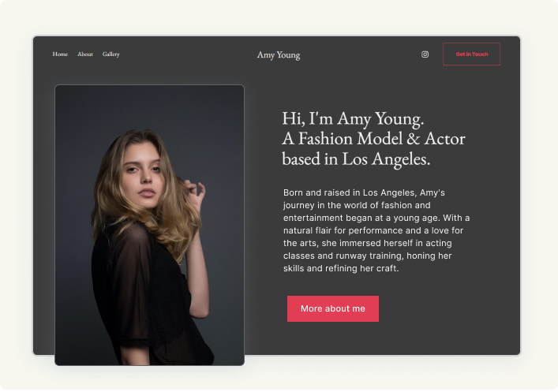Click the Amy Young site title
This screenshot has height=392, width=558.
[x=279, y=55]
